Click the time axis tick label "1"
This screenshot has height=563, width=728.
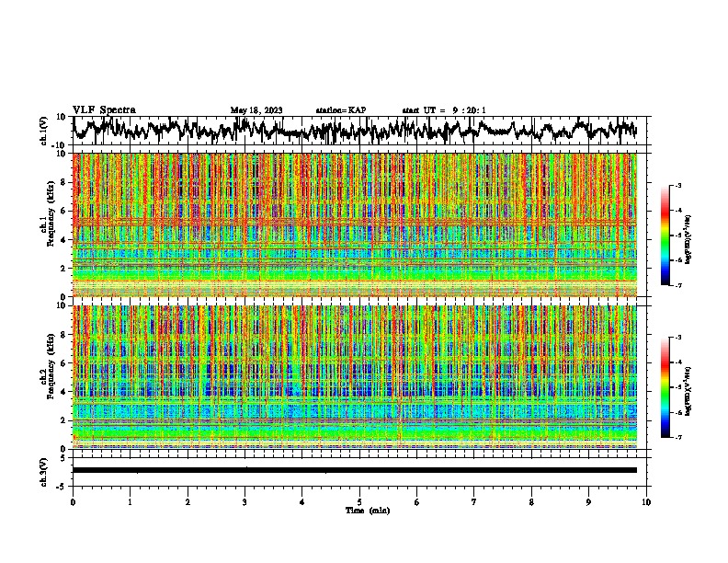130,502
